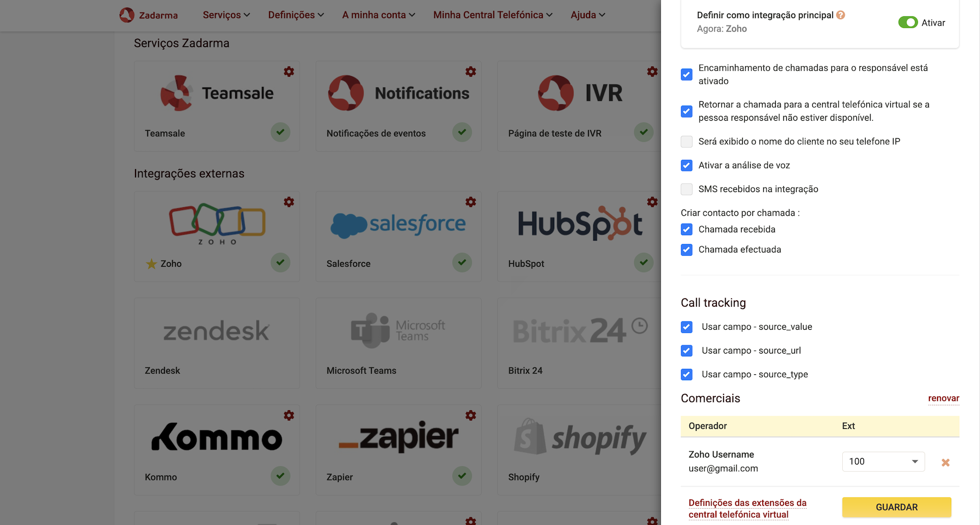Image resolution: width=980 pixels, height=525 pixels.
Task: Expand the A minha conta menu
Action: coord(378,15)
